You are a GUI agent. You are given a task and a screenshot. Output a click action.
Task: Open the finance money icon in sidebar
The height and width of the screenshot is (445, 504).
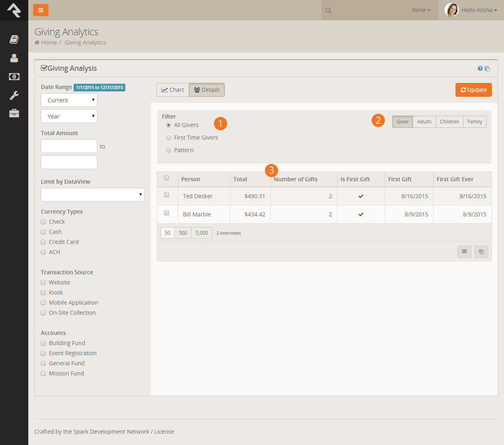tap(14, 76)
